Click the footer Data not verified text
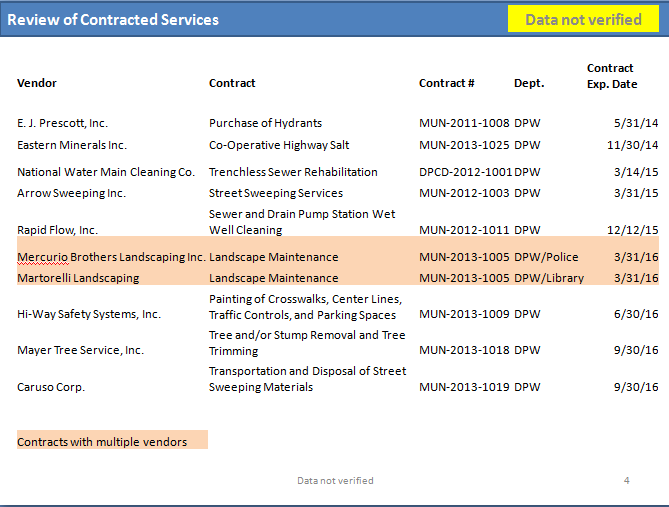 pyautogui.click(x=335, y=481)
